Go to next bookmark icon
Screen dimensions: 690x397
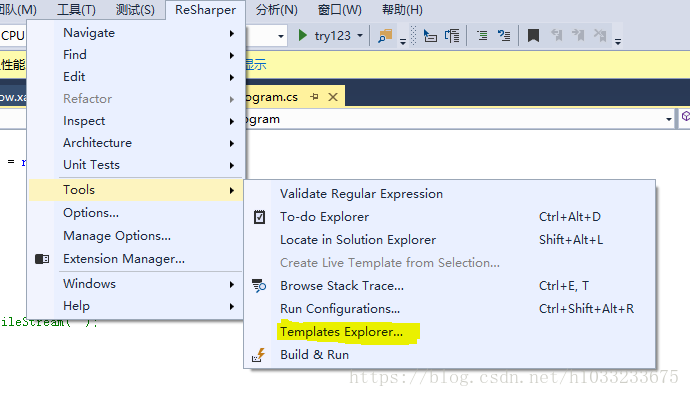(x=578, y=35)
